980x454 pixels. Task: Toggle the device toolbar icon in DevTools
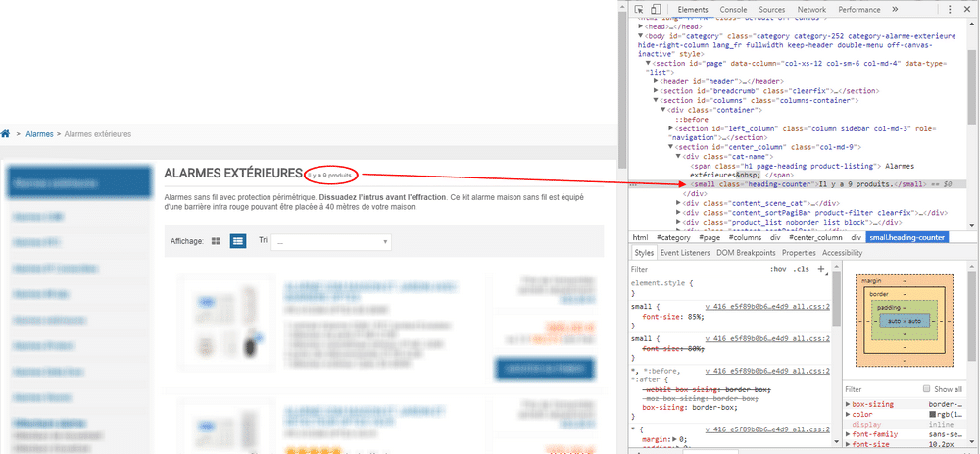point(655,10)
